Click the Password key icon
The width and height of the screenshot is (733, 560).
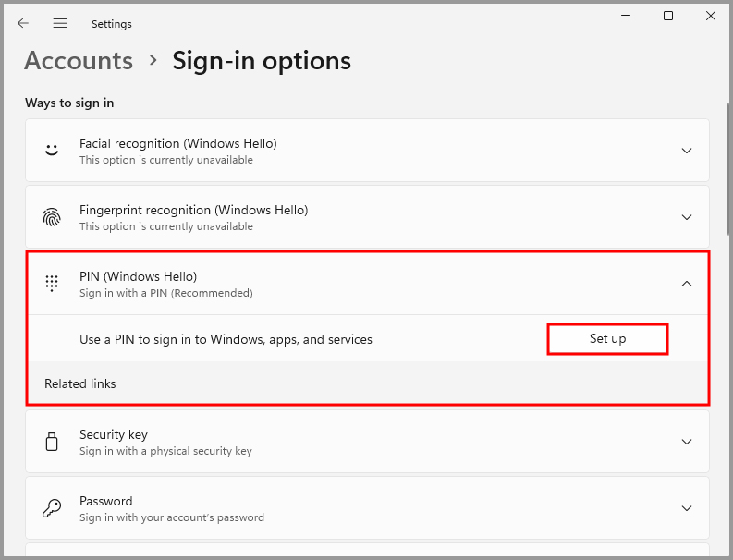click(52, 508)
